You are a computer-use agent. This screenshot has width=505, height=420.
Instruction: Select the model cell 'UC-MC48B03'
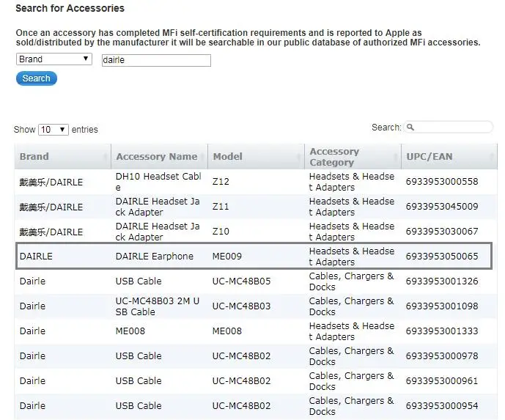[x=241, y=306]
